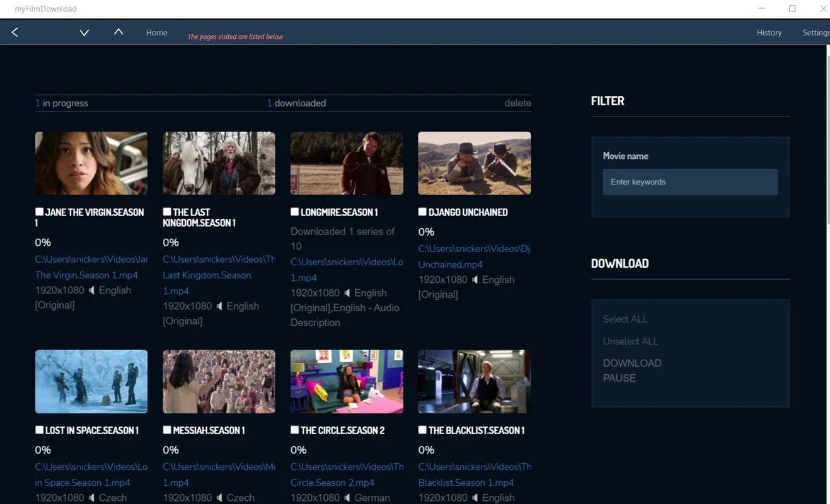This screenshot has height=504, width=830.
Task: Click 'The pages visited are listed below' text
Action: point(235,37)
